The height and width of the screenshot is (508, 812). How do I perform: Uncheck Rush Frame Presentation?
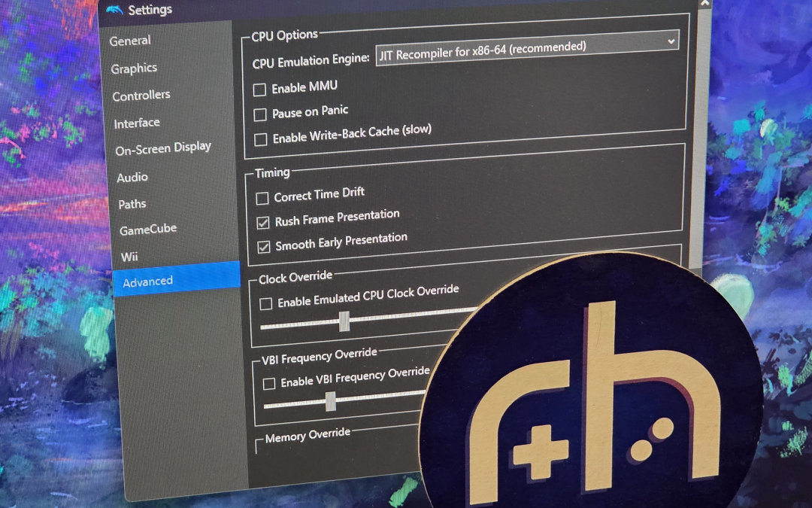click(263, 223)
